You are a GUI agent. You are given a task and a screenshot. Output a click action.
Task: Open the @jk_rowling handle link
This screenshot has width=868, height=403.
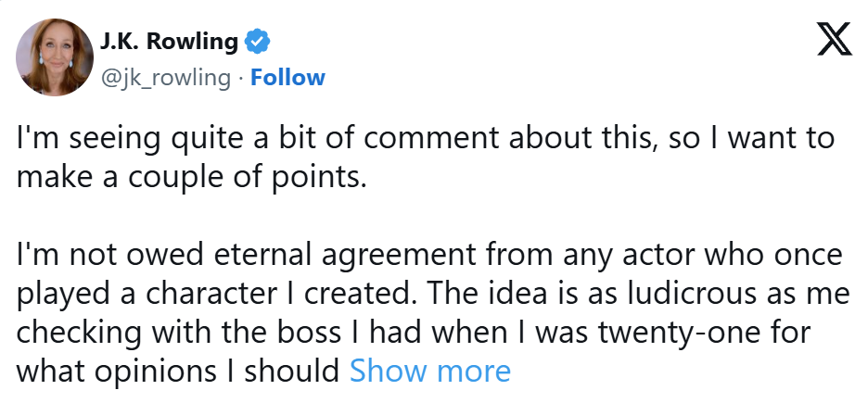pyautogui.click(x=165, y=77)
